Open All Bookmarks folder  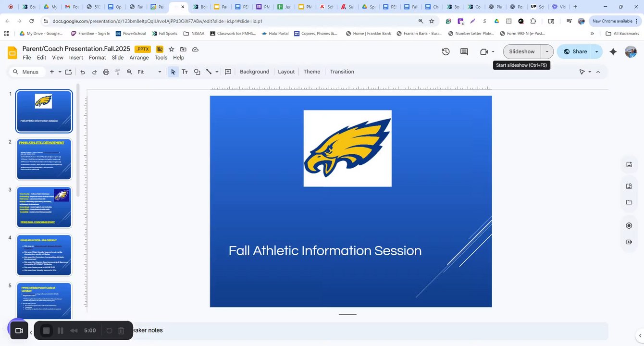click(622, 34)
